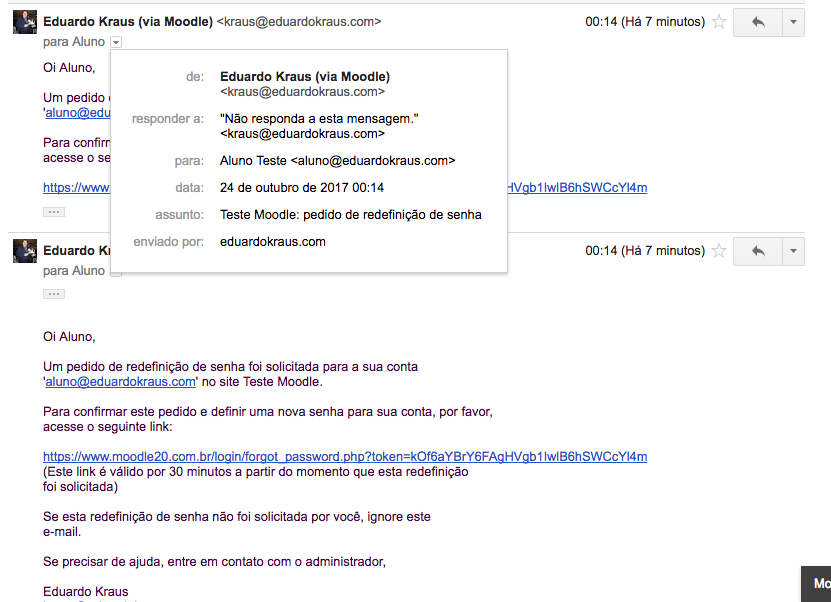
Task: Select recipient 'Aluno Teste <aluno@eduardokraus.com>'
Action: pos(338,161)
